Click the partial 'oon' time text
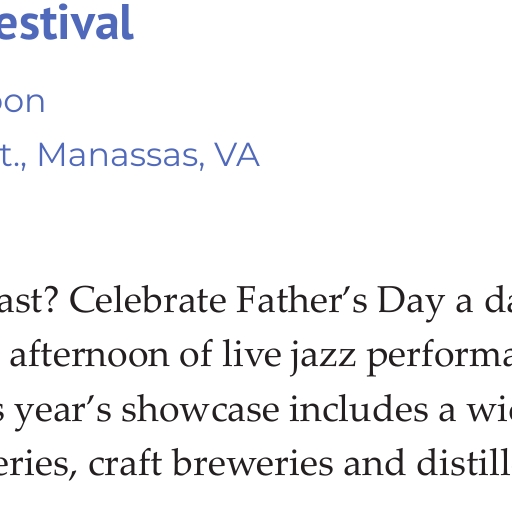 [22, 102]
